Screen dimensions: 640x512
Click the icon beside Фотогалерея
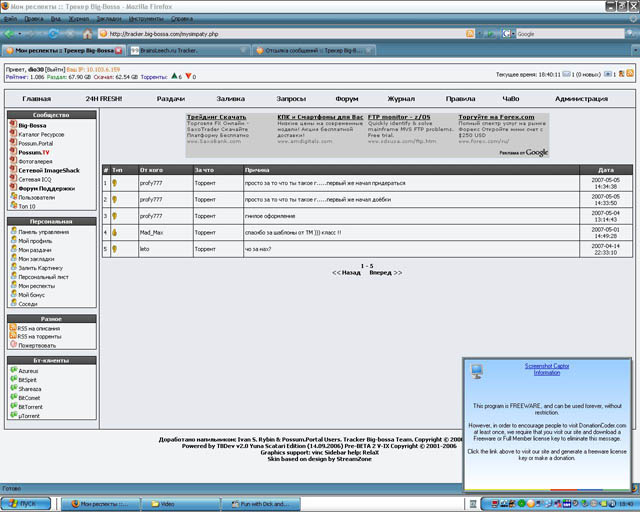tap(13, 160)
